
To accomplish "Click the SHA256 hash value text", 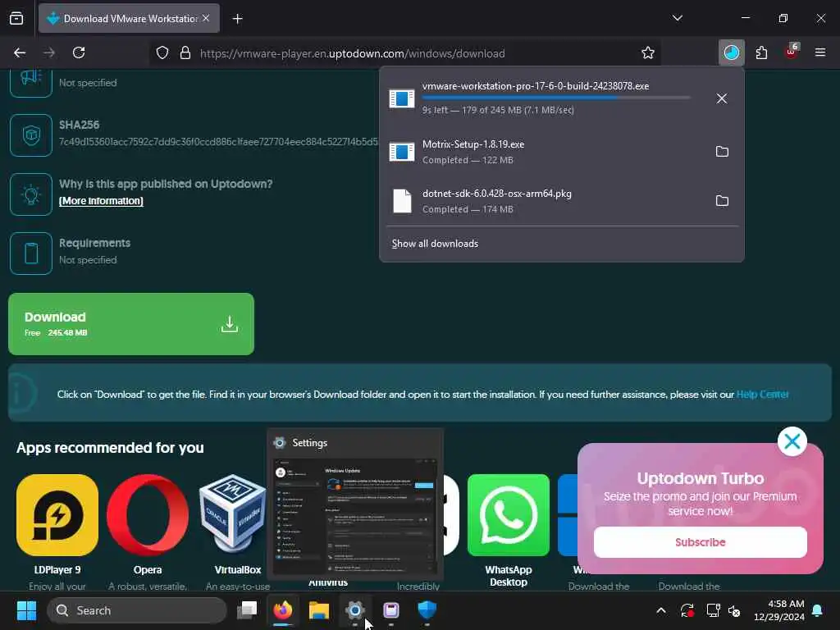I will pos(218,142).
